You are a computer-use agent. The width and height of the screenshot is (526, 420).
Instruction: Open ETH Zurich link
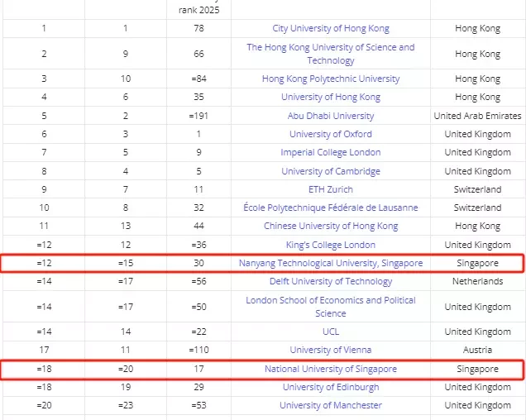tap(331, 189)
